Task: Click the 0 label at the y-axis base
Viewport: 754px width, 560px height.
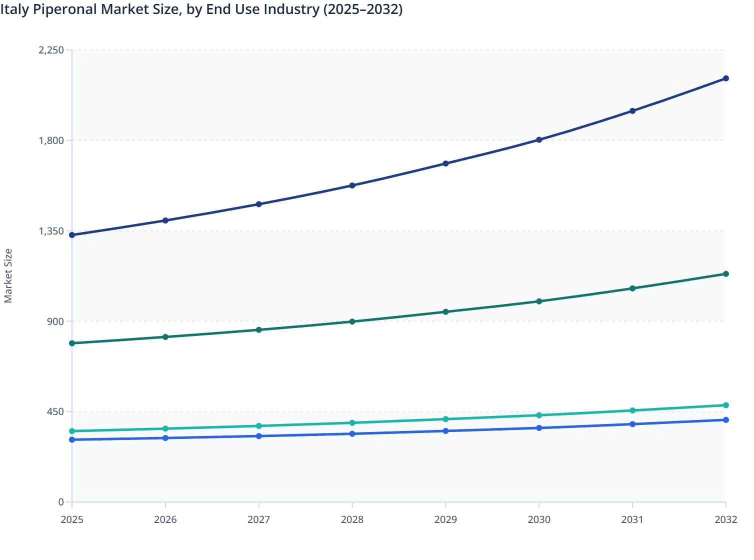Action: pos(62,500)
